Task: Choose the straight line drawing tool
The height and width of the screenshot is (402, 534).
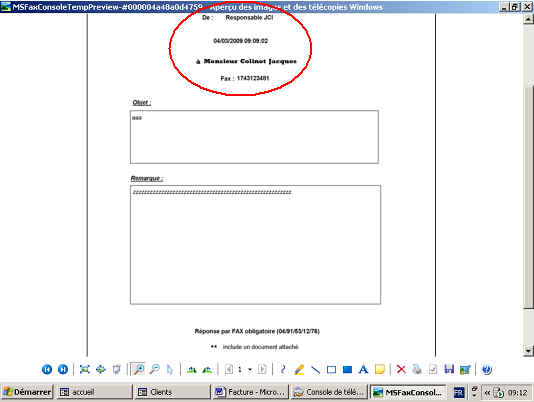Action: 315,369
